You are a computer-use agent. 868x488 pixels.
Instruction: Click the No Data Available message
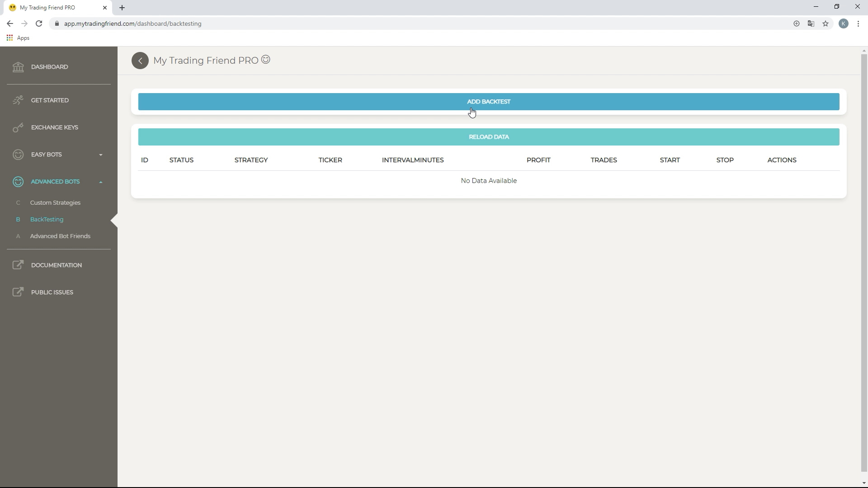[x=489, y=181]
